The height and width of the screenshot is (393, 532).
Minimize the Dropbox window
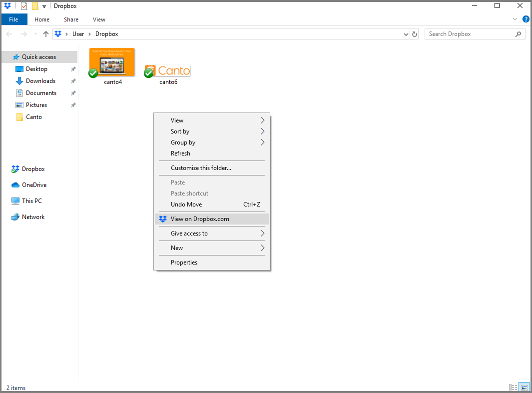(x=475, y=6)
